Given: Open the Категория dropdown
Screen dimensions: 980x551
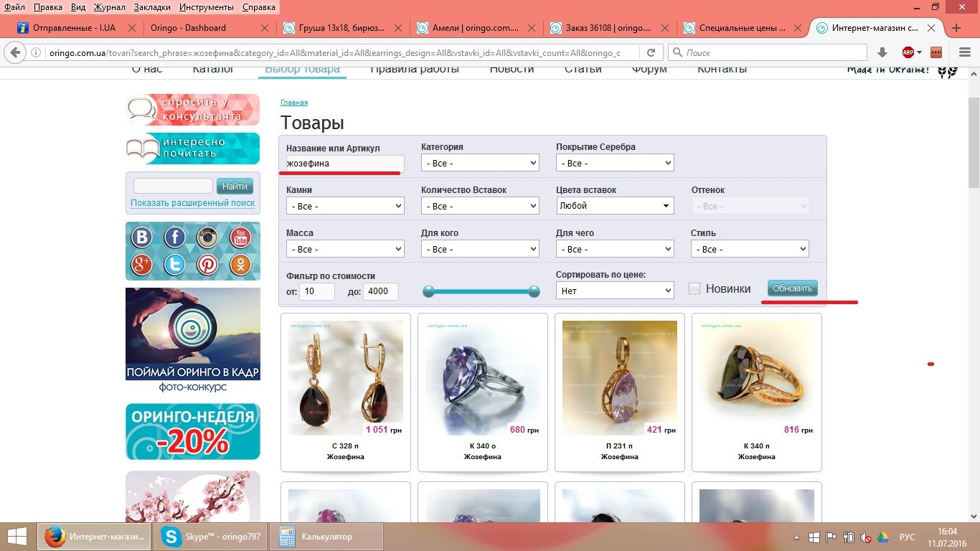Looking at the screenshot, I should pos(480,163).
